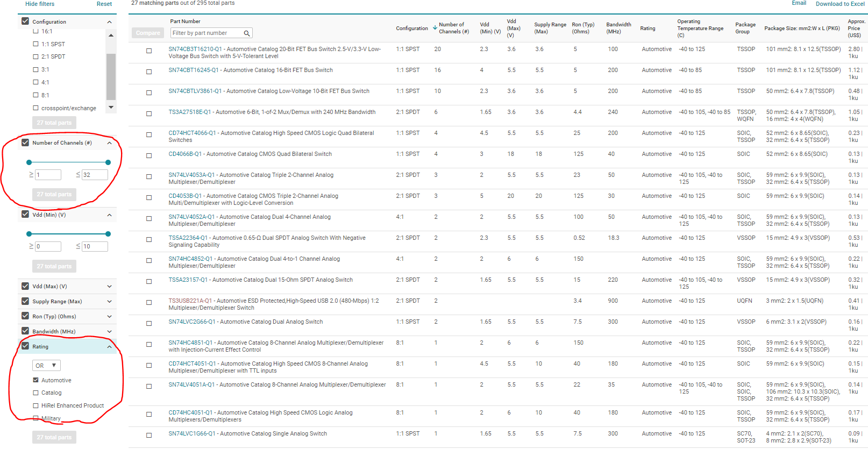Collapse the Vdd (Min) (V) filter section
868x449 pixels.
pyautogui.click(x=110, y=215)
